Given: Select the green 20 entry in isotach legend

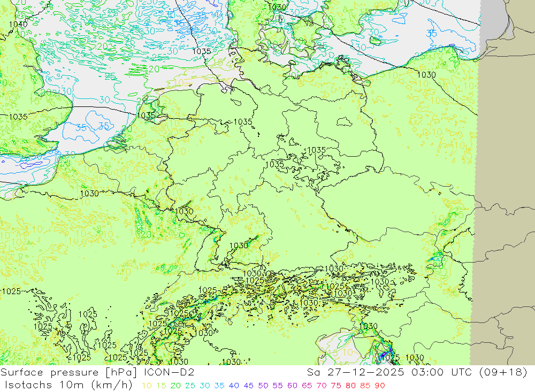Looking at the screenshot, I should pos(175,386).
